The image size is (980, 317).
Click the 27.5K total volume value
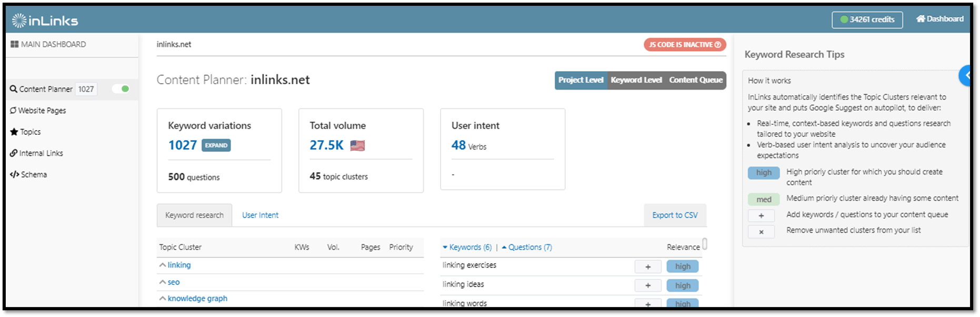pos(326,145)
